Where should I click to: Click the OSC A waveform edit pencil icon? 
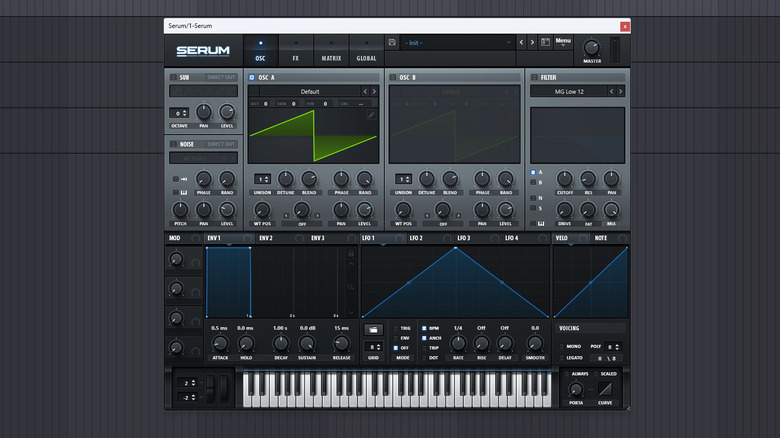pyautogui.click(x=371, y=115)
